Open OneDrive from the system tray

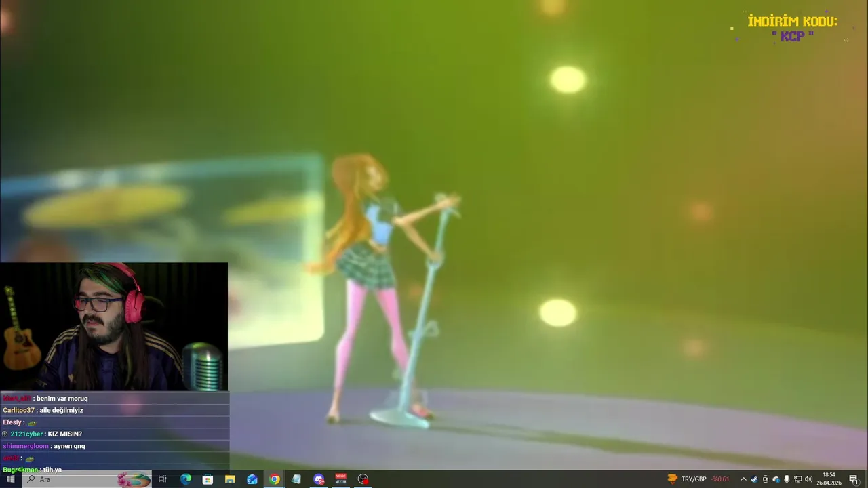pyautogui.click(x=776, y=479)
